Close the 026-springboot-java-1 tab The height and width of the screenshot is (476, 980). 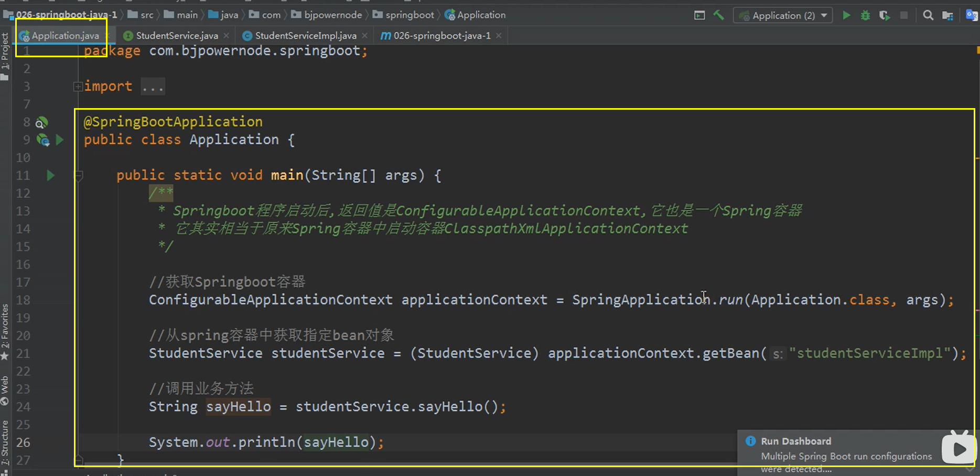click(x=499, y=36)
